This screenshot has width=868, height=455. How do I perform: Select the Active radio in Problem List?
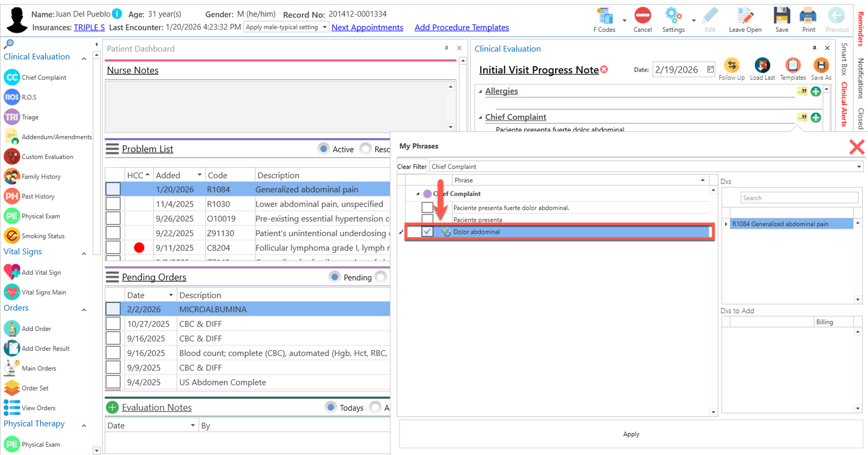tap(323, 149)
